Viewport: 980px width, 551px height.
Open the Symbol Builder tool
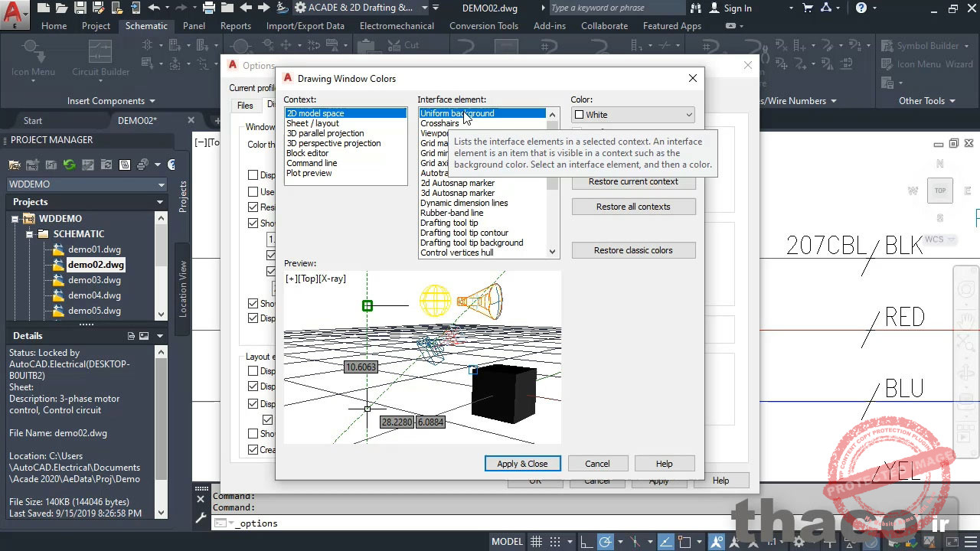926,46
